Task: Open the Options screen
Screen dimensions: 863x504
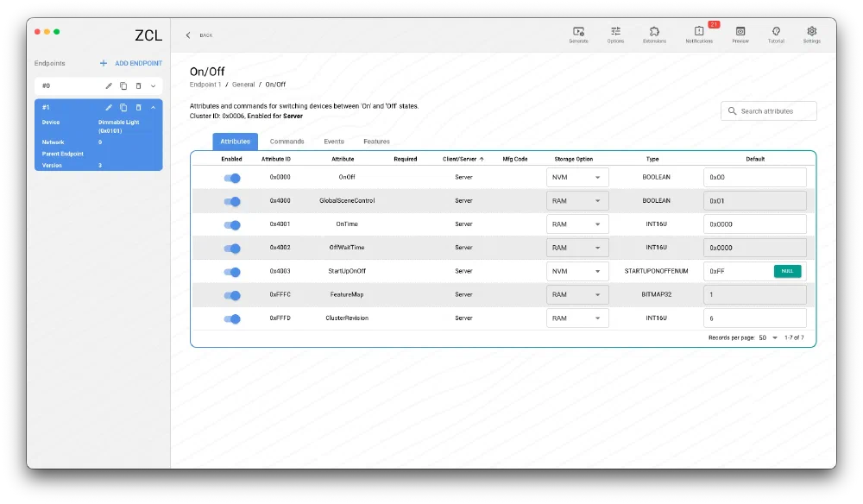Action: pyautogui.click(x=615, y=34)
